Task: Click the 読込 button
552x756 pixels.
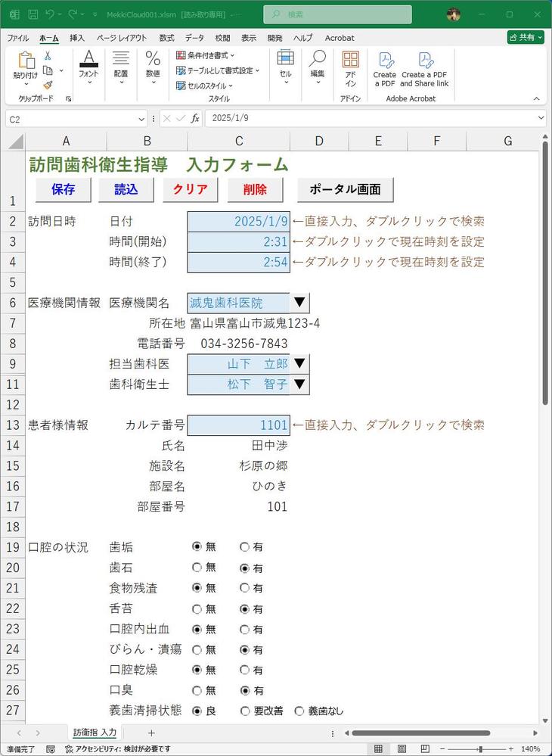Action: pos(126,189)
